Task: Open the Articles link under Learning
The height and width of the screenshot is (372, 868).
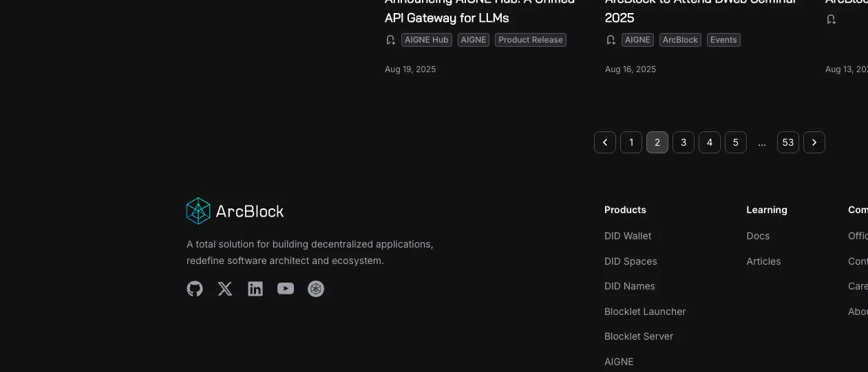Action: [x=763, y=261]
